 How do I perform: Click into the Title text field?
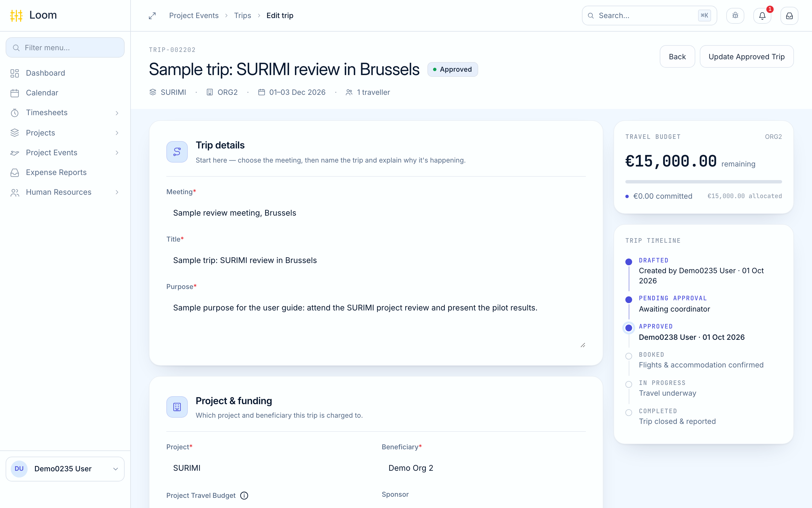pos(376,260)
